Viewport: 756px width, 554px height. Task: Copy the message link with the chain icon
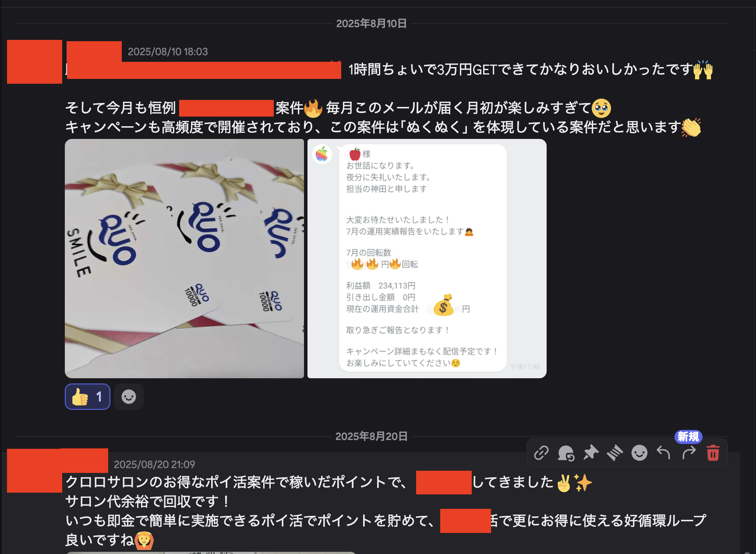coord(541,453)
